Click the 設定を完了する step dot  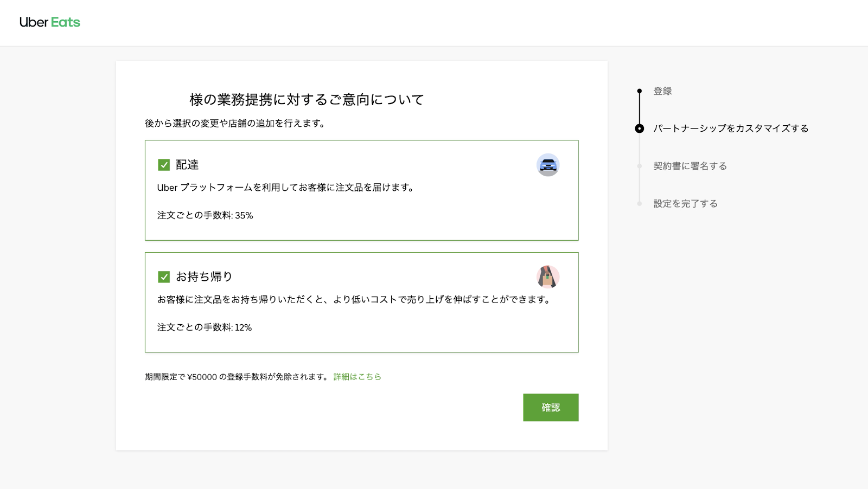click(x=639, y=203)
